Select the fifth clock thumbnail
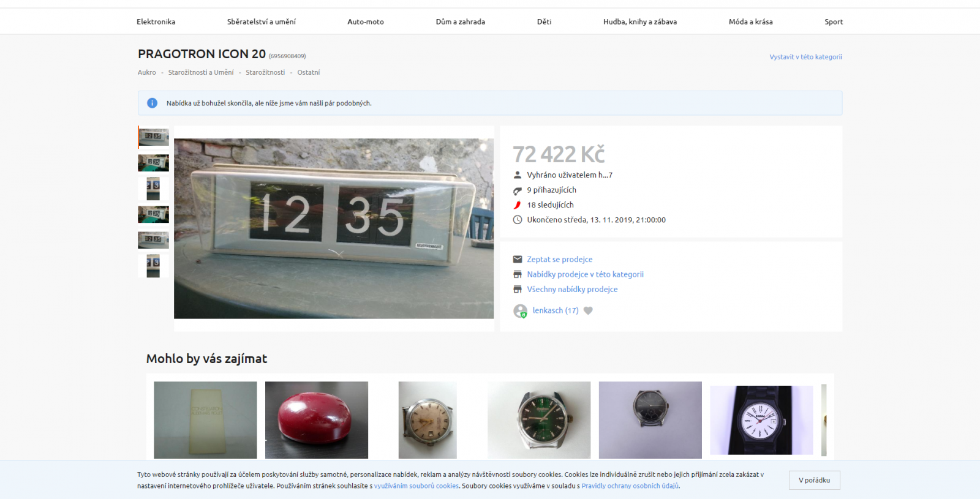Image resolution: width=980 pixels, height=499 pixels. pyautogui.click(x=153, y=240)
